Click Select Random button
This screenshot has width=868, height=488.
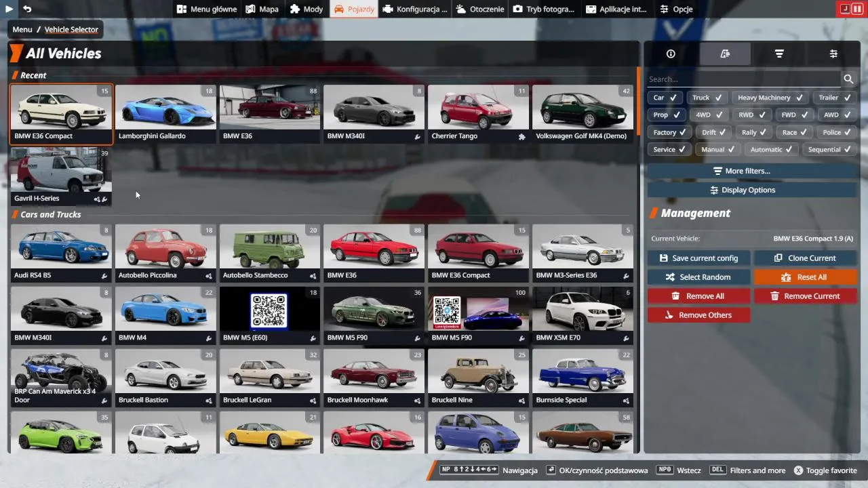(698, 277)
